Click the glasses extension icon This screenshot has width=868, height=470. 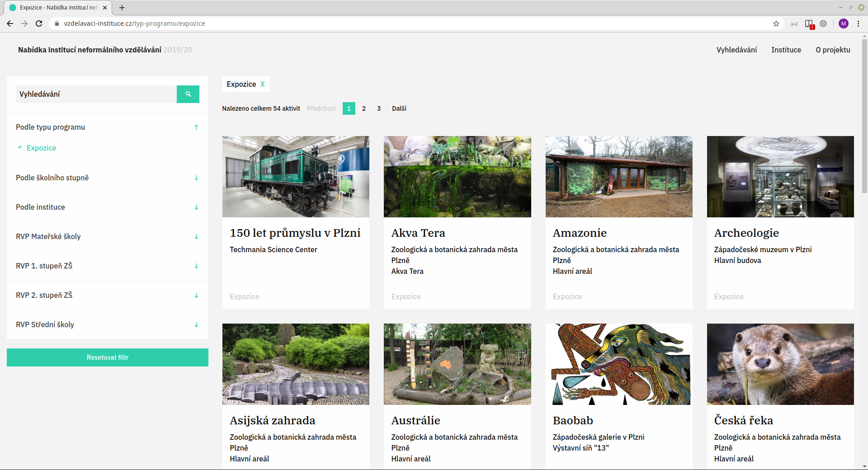(x=794, y=24)
